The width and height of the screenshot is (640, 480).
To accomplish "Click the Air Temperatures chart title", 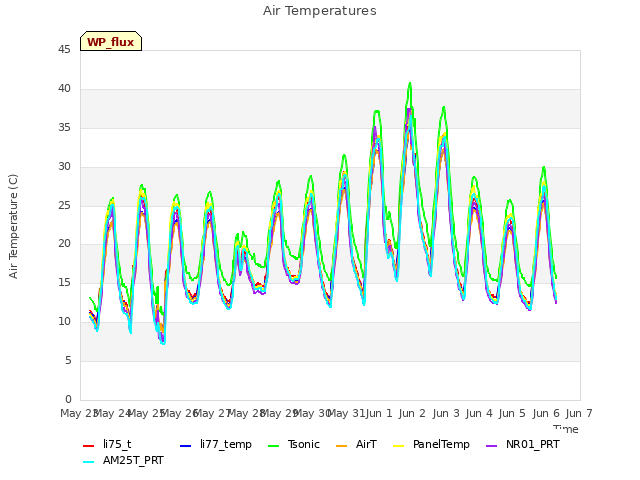I will [x=320, y=11].
